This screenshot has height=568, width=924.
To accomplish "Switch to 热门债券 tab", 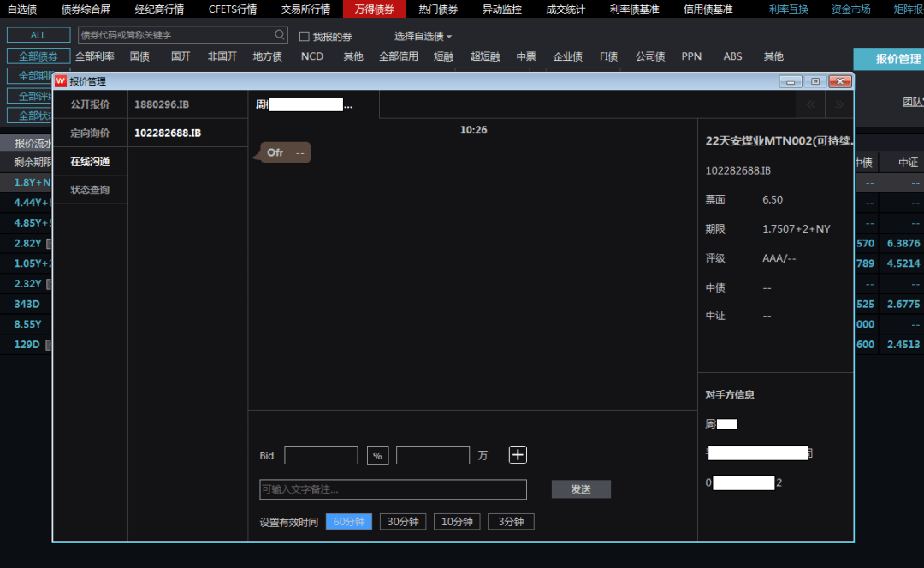I will point(438,9).
